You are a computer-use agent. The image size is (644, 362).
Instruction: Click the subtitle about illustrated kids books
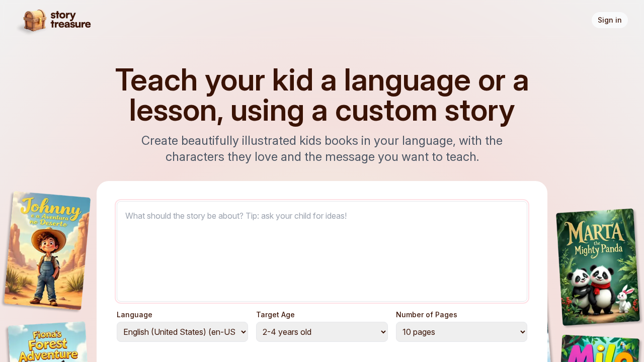[x=322, y=149]
